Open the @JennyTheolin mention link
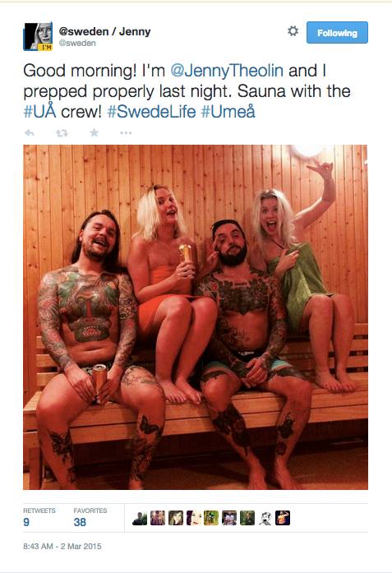Screen dimensions: 392x573 227,71
